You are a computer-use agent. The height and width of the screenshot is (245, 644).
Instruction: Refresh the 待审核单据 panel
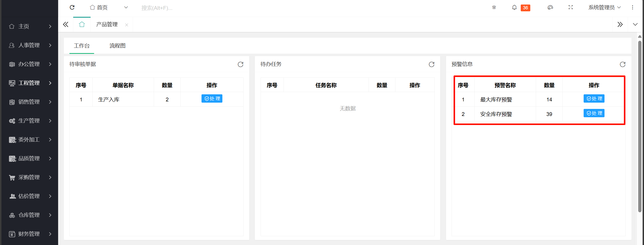point(240,64)
